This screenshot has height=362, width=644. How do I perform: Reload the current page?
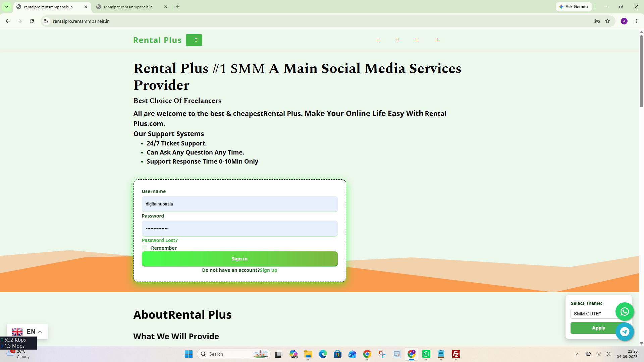(32, 21)
